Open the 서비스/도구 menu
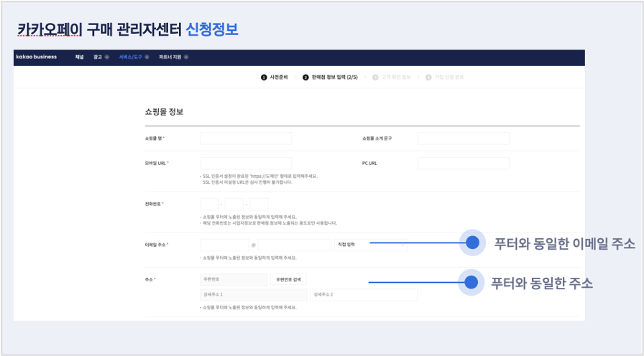The width and height of the screenshot is (644, 356). point(131,57)
